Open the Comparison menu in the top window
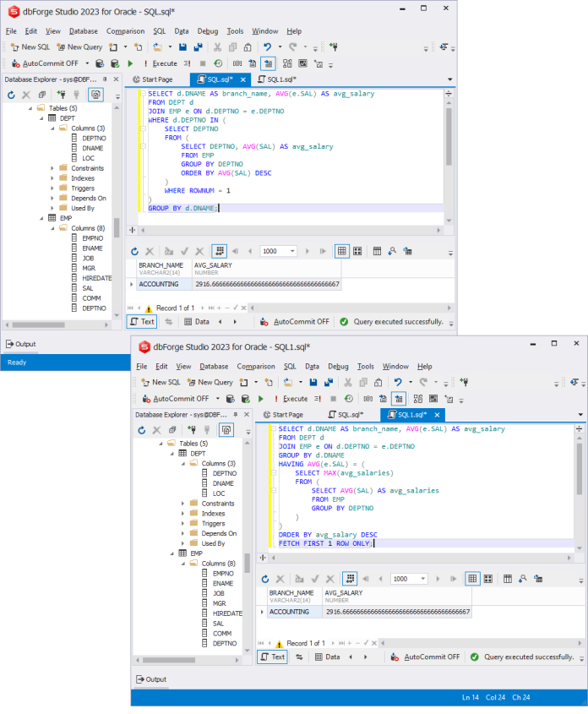Screen dimensions: 588x714 pyautogui.click(x=125, y=31)
